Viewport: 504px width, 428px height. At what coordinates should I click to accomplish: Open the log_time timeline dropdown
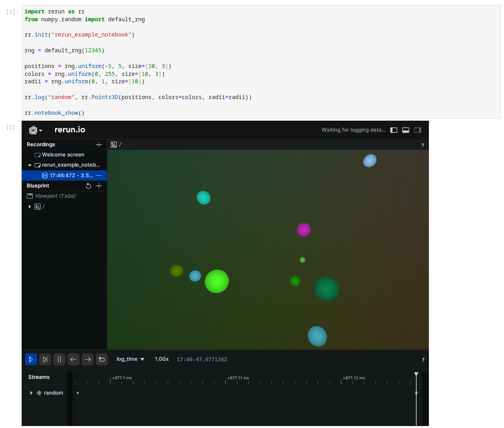click(x=131, y=359)
